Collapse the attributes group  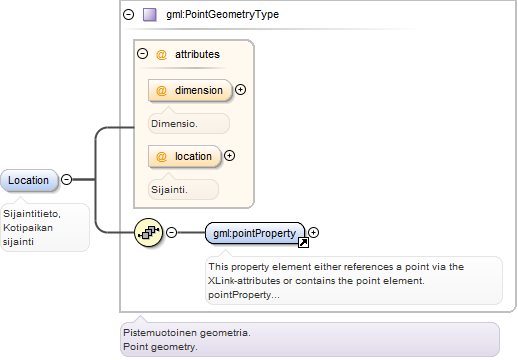143,54
